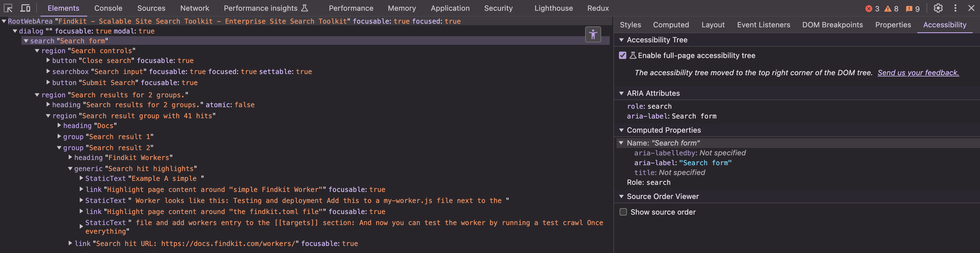980x253 pixels.
Task: Toggle accessibility tree view button in DOM panel
Action: coord(593,35)
